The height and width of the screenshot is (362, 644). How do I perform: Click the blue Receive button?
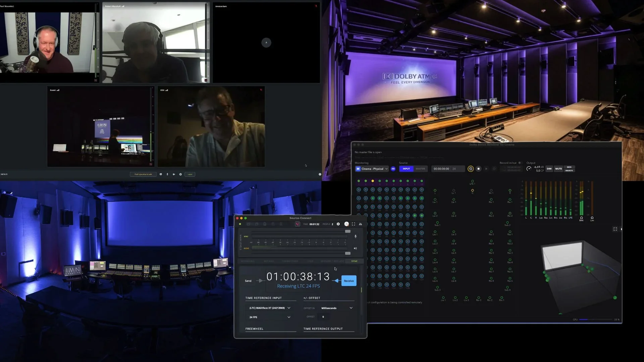click(x=349, y=281)
